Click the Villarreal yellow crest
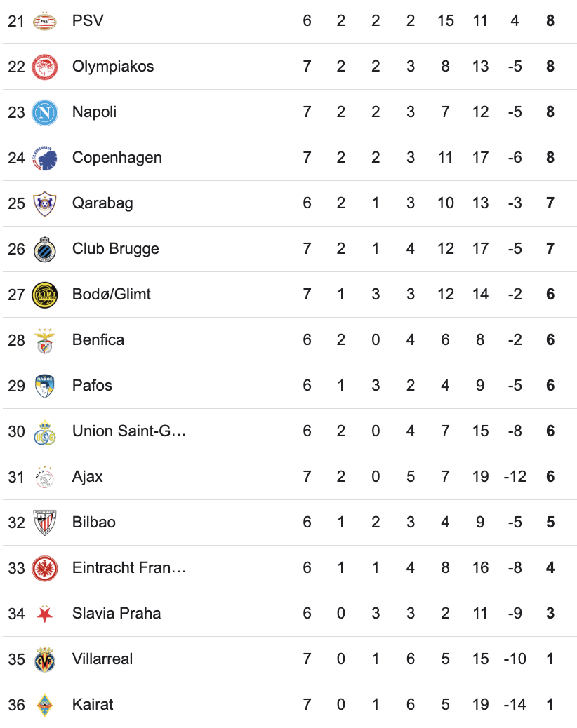The height and width of the screenshot is (728, 577). pyautogui.click(x=45, y=659)
